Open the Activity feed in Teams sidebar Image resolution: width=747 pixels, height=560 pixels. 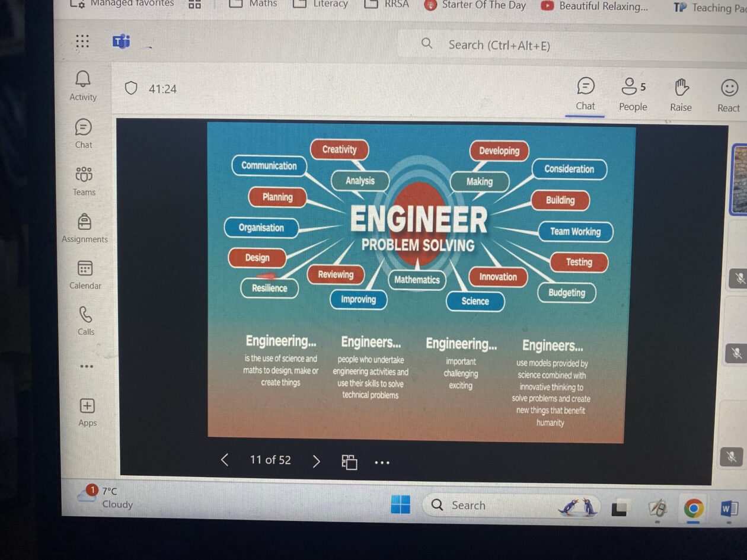pyautogui.click(x=83, y=85)
